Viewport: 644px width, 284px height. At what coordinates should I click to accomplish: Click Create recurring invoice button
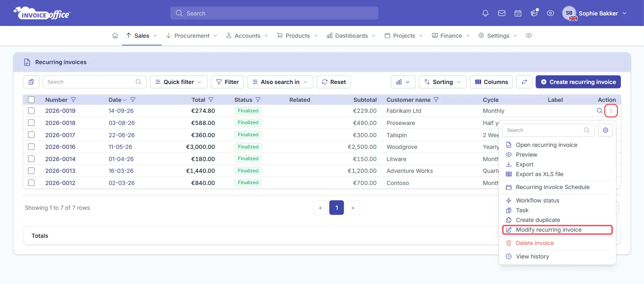click(x=578, y=82)
